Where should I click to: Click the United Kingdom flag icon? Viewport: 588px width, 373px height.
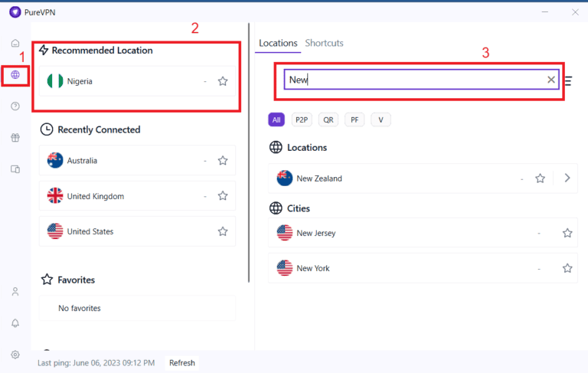pyautogui.click(x=55, y=196)
